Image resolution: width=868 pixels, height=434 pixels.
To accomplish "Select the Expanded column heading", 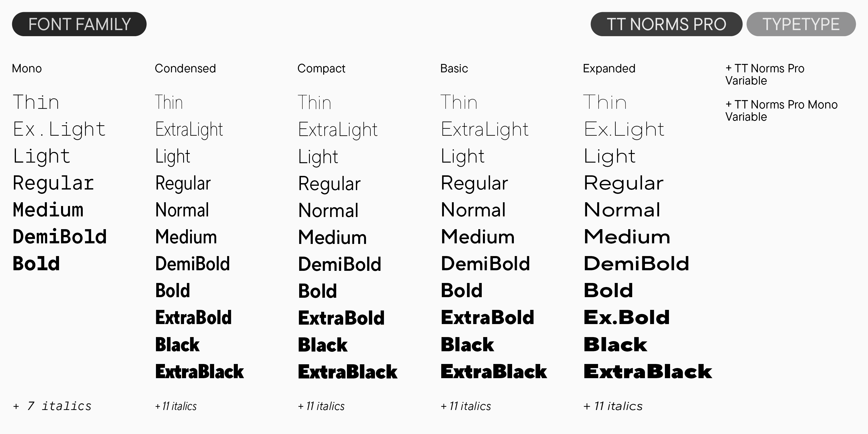I will pos(609,68).
